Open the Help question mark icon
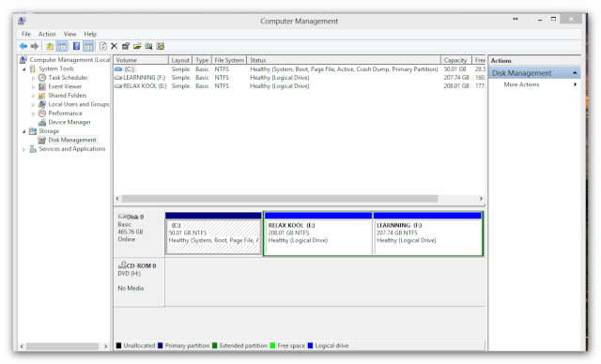601x364 pixels. [x=77, y=46]
